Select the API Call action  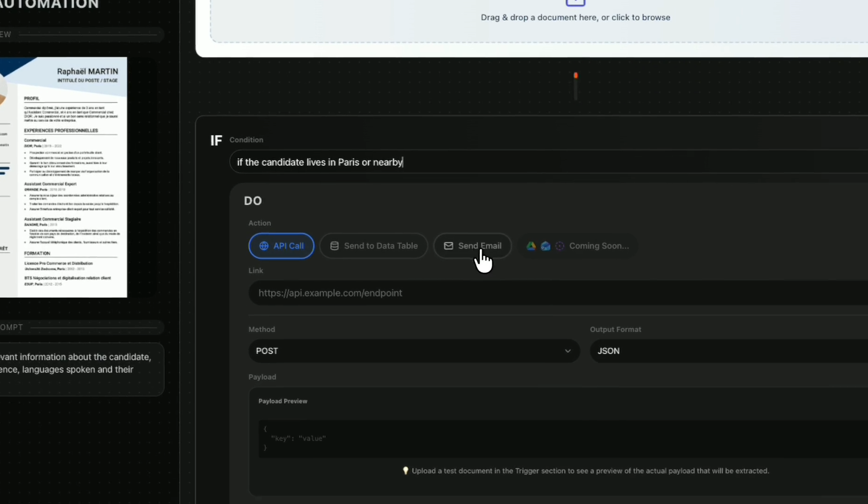pyautogui.click(x=280, y=246)
